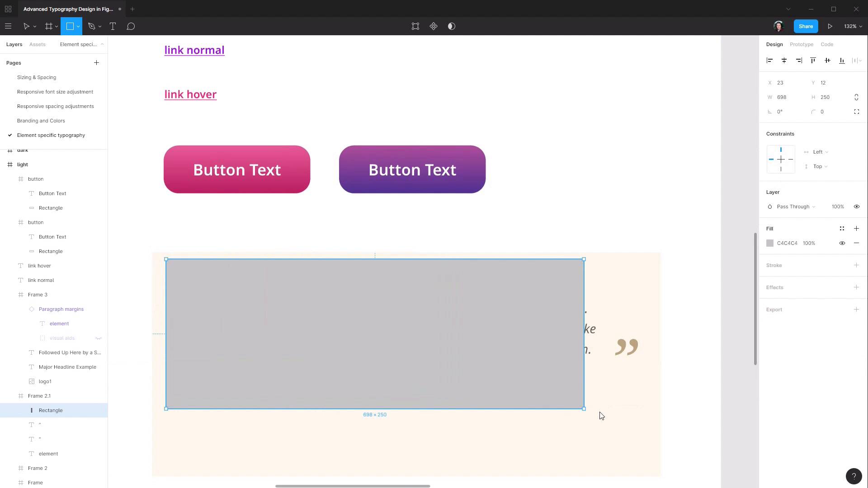Enable constrain proportions lock for width and height

pyautogui.click(x=857, y=97)
